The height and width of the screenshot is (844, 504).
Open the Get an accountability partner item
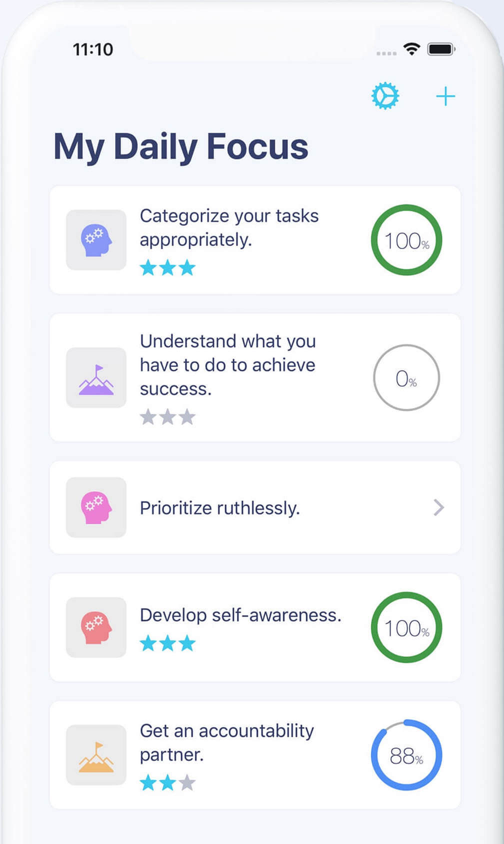pyautogui.click(x=255, y=755)
